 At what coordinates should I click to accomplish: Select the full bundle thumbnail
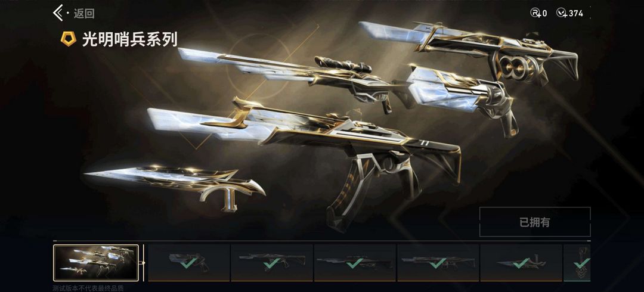point(96,263)
